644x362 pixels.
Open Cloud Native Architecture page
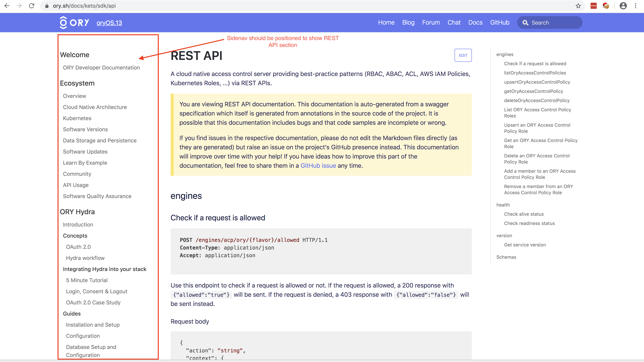click(x=95, y=107)
